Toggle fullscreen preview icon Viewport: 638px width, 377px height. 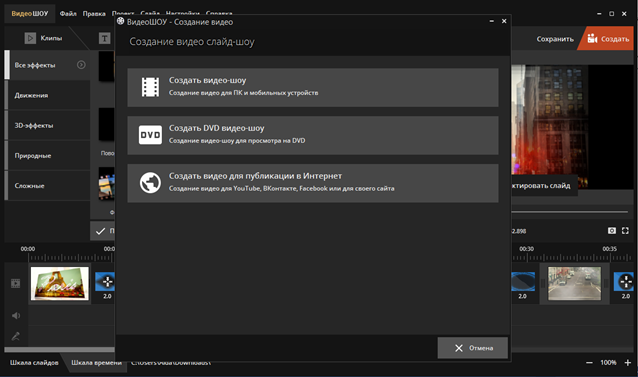(x=625, y=231)
